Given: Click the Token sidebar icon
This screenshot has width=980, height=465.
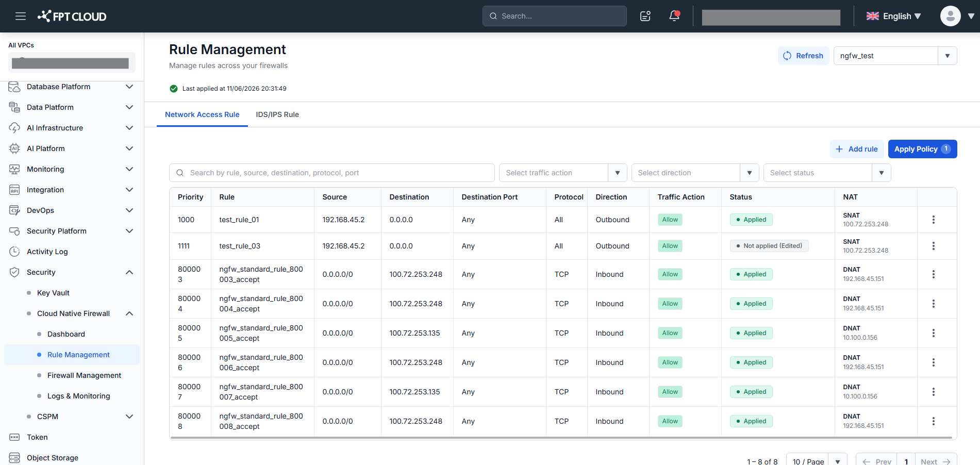Looking at the screenshot, I should pyautogui.click(x=14, y=437).
